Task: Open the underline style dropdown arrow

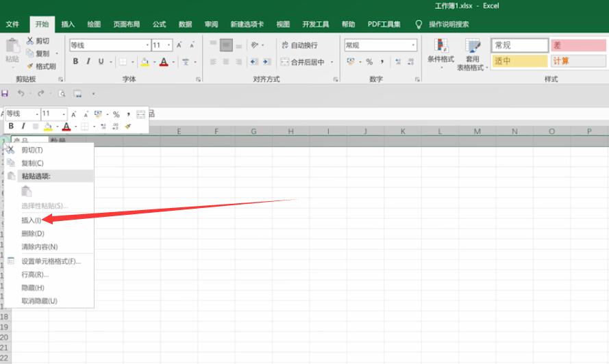Action: 111,62
